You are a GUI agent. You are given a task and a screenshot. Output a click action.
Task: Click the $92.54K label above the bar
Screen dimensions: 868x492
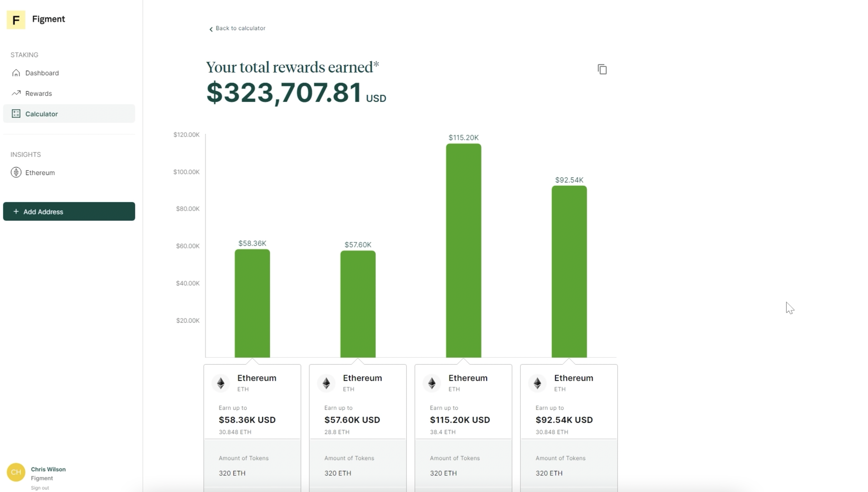click(569, 180)
